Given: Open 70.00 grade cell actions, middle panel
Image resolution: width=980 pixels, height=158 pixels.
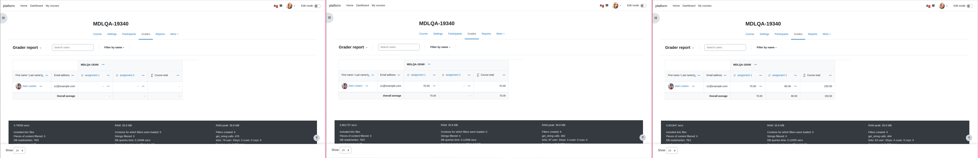Looking at the screenshot, I should pyautogui.click(x=434, y=86).
